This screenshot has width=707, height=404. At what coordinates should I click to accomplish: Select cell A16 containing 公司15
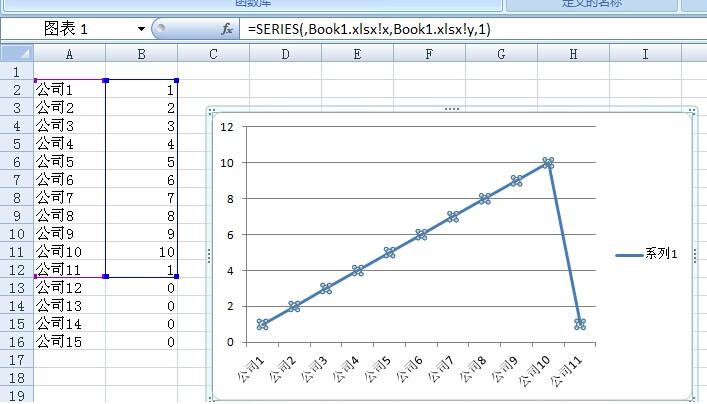pyautogui.click(x=69, y=342)
